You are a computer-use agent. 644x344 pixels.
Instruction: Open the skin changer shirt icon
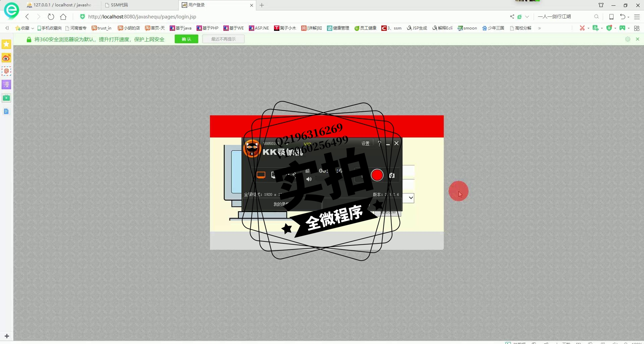coord(601,5)
